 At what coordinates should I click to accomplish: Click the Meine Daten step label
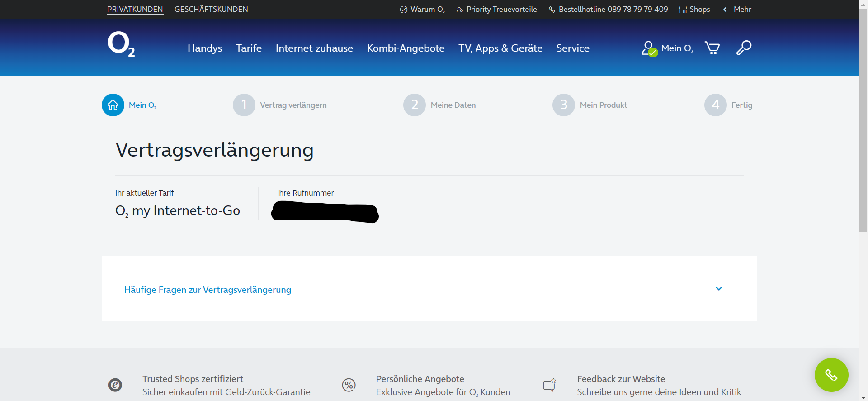pos(453,105)
